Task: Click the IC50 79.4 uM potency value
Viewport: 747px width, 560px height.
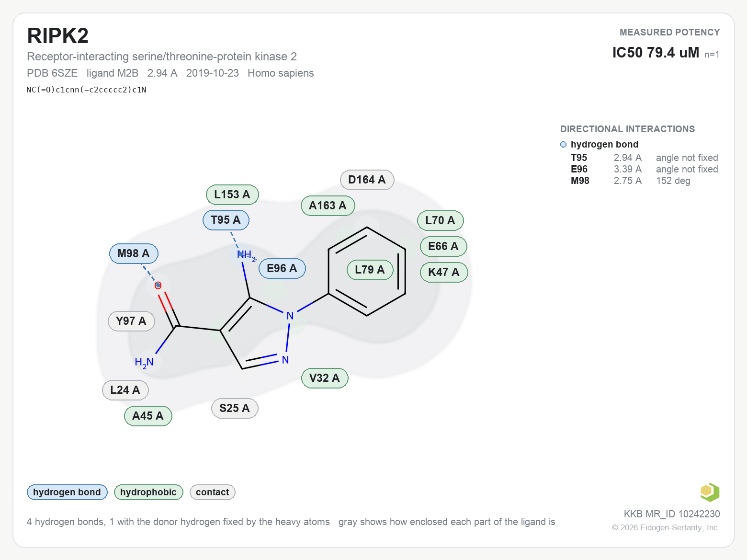Action: (656, 52)
